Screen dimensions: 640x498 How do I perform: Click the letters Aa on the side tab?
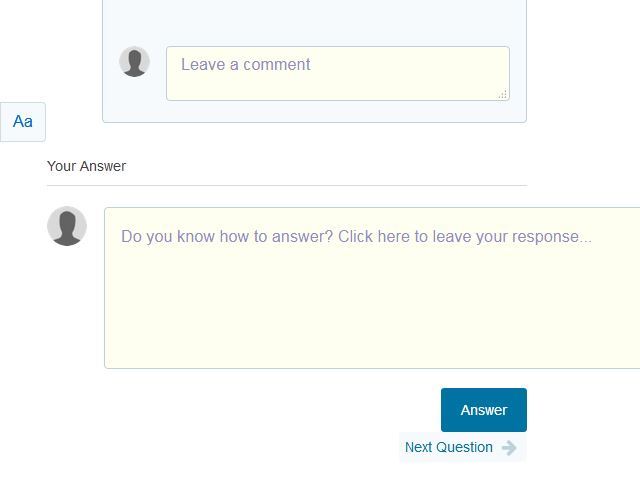point(23,122)
